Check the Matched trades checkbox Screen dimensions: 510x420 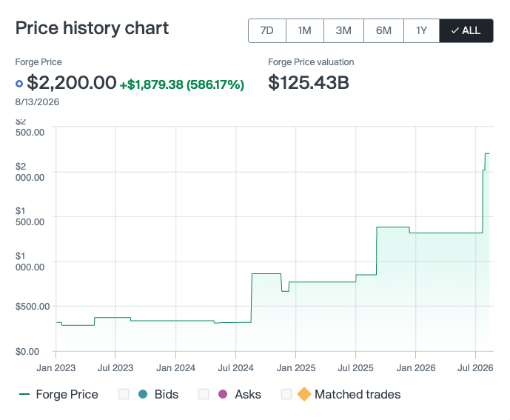[286, 394]
